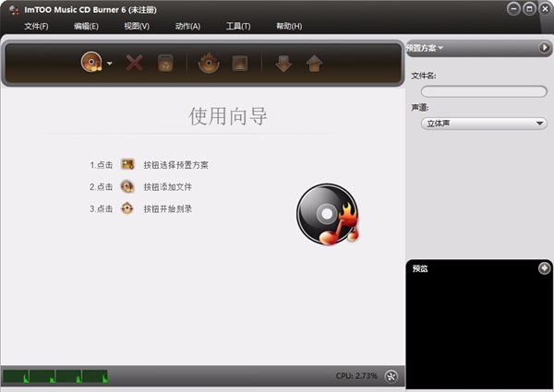The width and height of the screenshot is (554, 392).
Task: Click the 使用向导 heading text
Action: (228, 116)
